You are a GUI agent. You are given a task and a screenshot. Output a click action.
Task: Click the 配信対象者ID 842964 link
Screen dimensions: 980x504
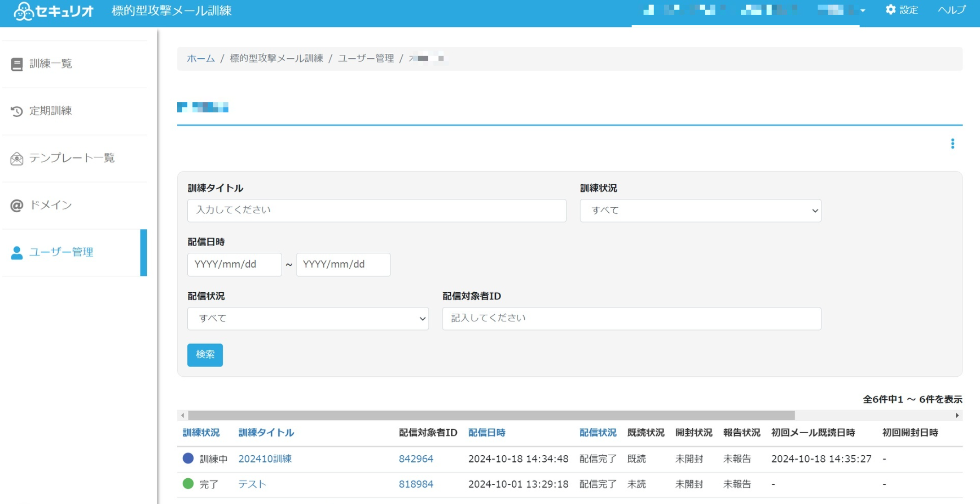point(416,459)
